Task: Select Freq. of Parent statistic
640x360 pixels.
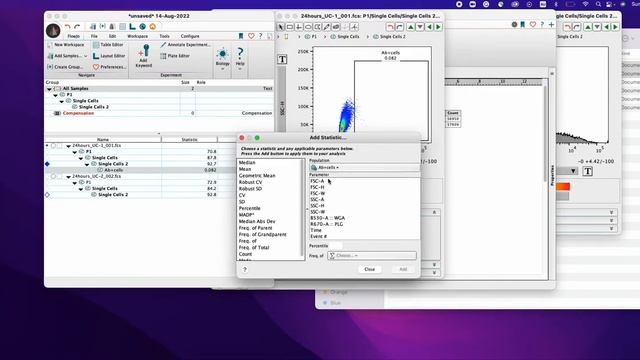Action: [256, 228]
